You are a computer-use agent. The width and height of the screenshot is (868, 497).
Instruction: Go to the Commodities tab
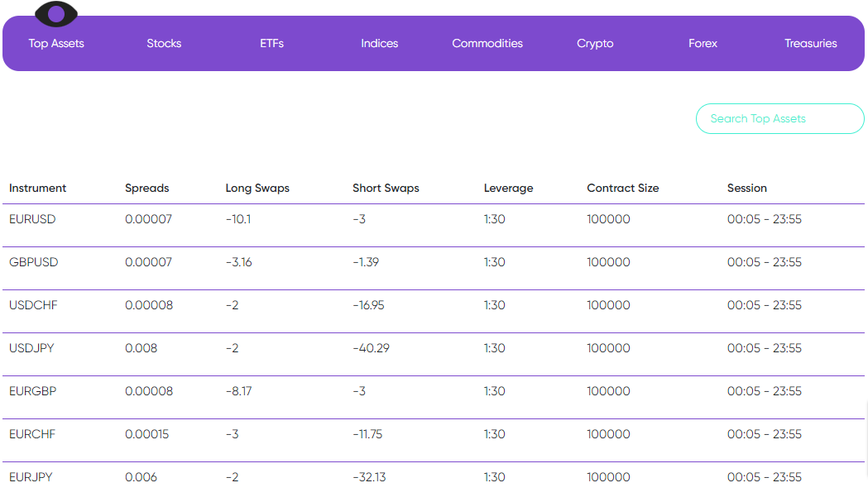click(487, 43)
